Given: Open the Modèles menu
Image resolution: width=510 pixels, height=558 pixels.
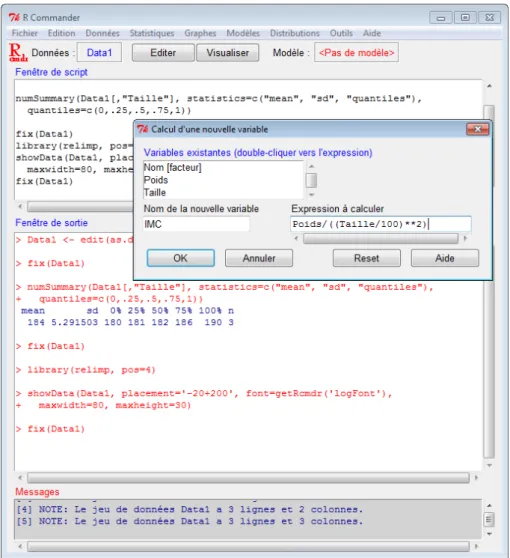Looking at the screenshot, I should click(x=243, y=33).
